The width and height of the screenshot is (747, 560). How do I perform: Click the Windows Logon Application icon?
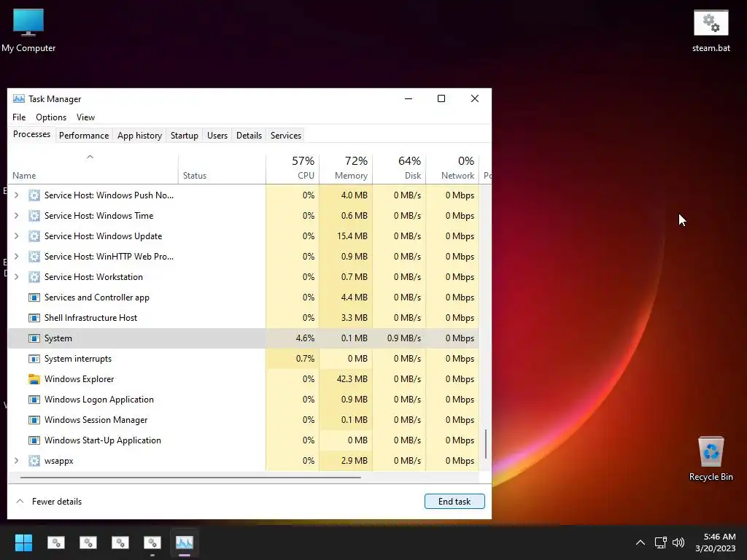pos(34,400)
